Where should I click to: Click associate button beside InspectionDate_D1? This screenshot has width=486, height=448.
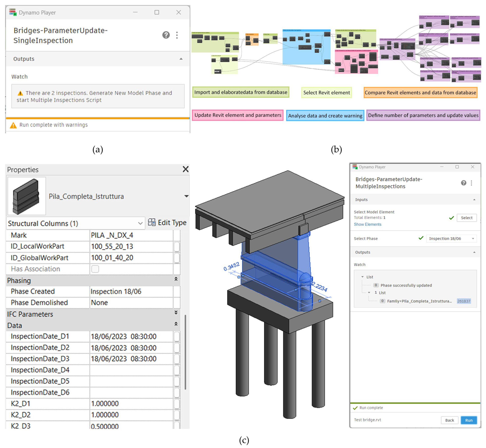[x=177, y=336]
